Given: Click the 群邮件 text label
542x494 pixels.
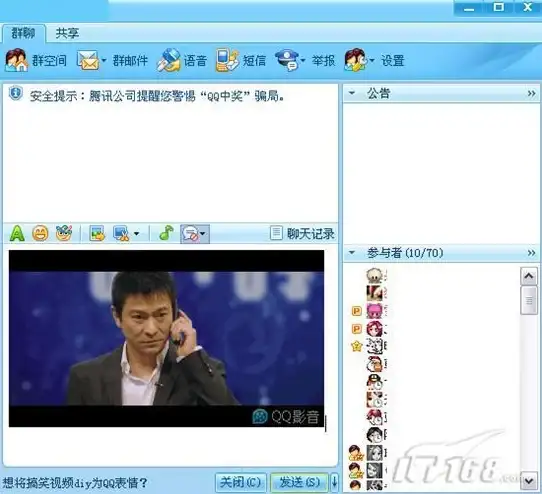Looking at the screenshot, I should pos(130,60).
